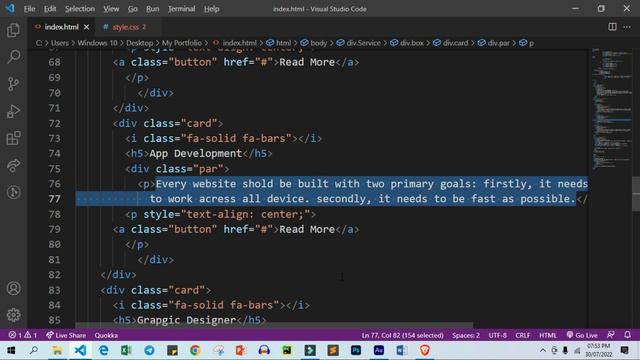Click the Users breadcrumb segment
The width and height of the screenshot is (640, 360).
pyautogui.click(x=60, y=43)
